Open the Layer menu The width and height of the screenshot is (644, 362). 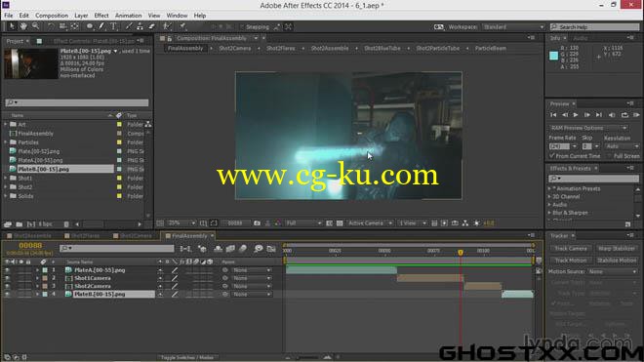click(x=81, y=16)
